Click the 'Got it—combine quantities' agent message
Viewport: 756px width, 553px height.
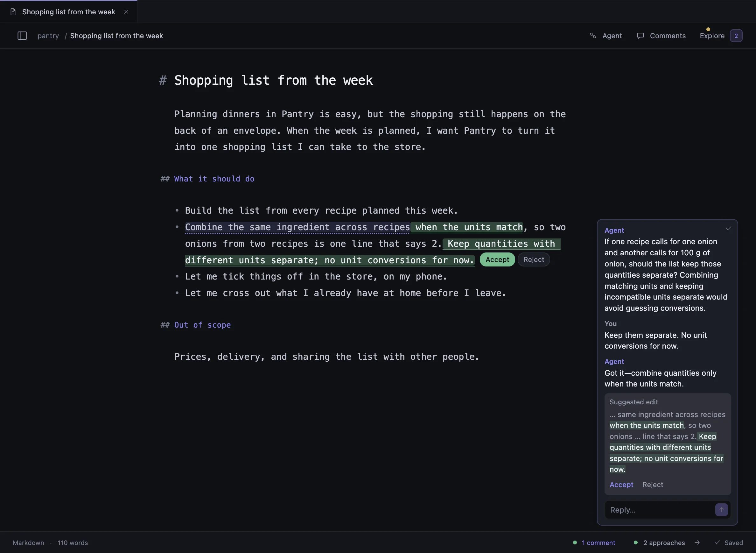(660, 379)
